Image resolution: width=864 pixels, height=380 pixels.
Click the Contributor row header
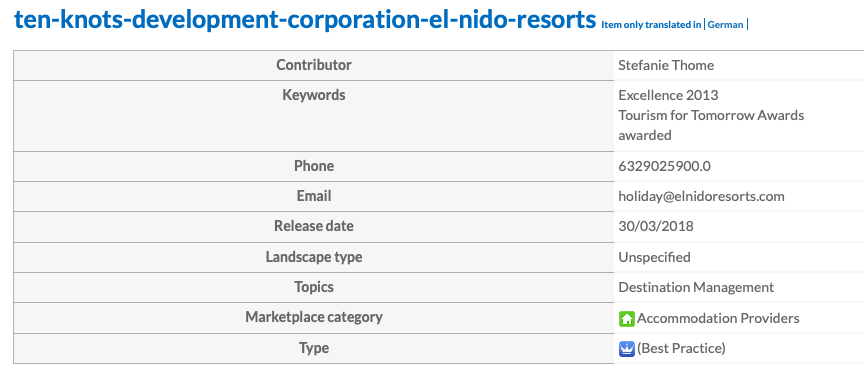314,65
